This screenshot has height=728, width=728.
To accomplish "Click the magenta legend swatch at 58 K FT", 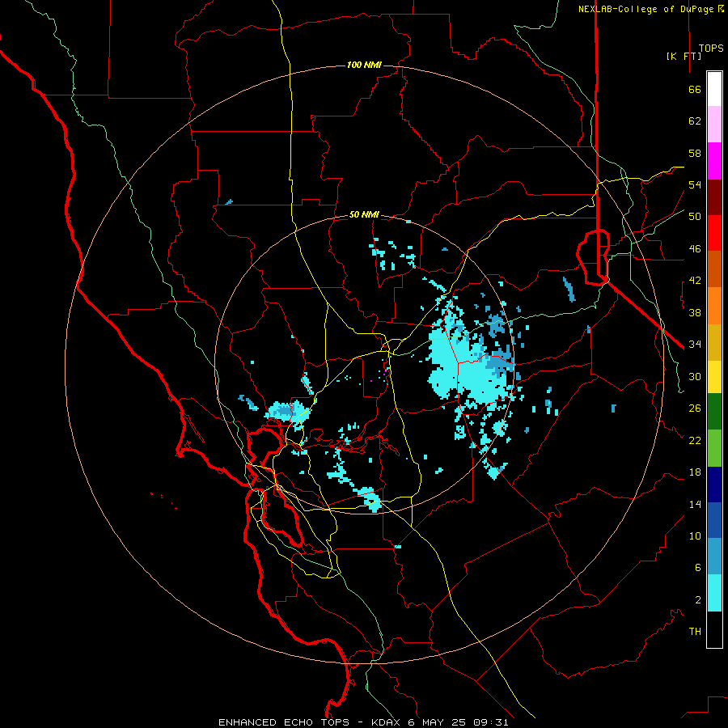I will point(714,161).
